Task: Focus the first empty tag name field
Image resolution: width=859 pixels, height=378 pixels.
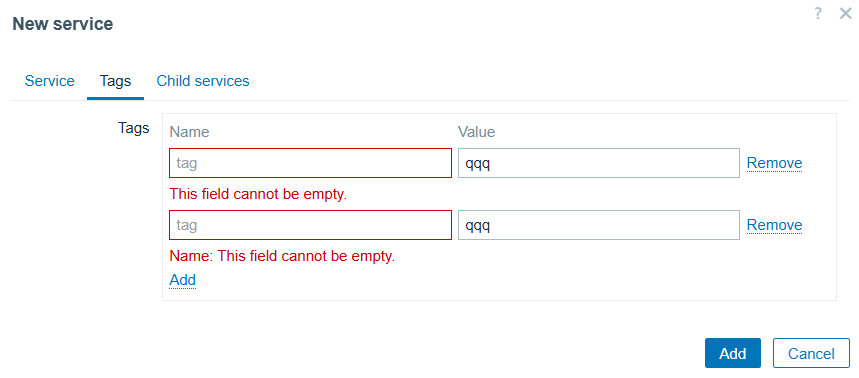Action: [311, 163]
